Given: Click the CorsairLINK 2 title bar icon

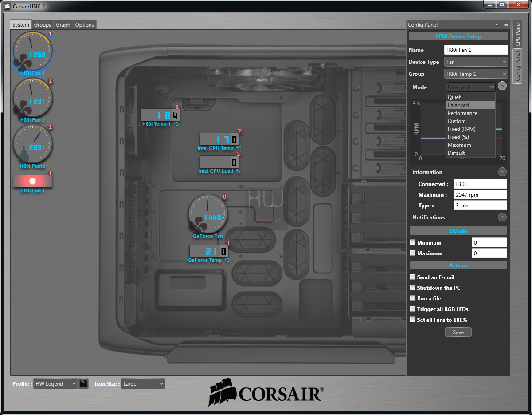Looking at the screenshot, I should click(6, 6).
